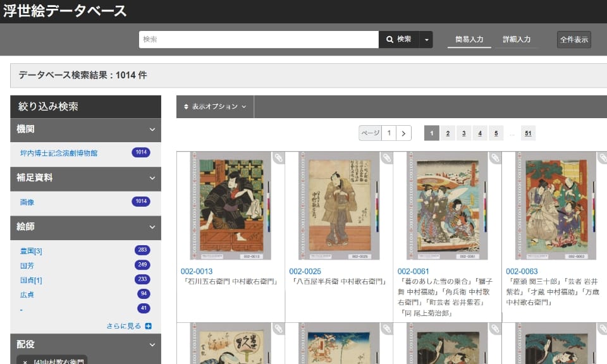Open record link 002-0013
The height and width of the screenshot is (364, 607).
coord(197,272)
